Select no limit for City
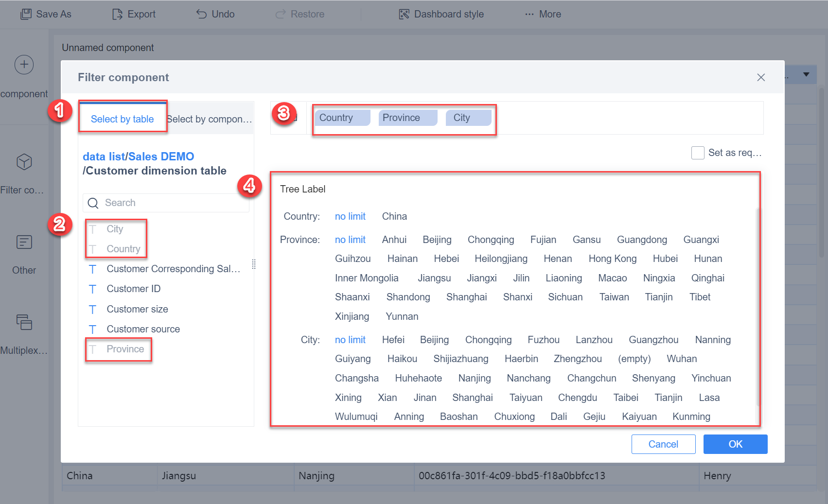The width and height of the screenshot is (828, 504). [x=350, y=340]
